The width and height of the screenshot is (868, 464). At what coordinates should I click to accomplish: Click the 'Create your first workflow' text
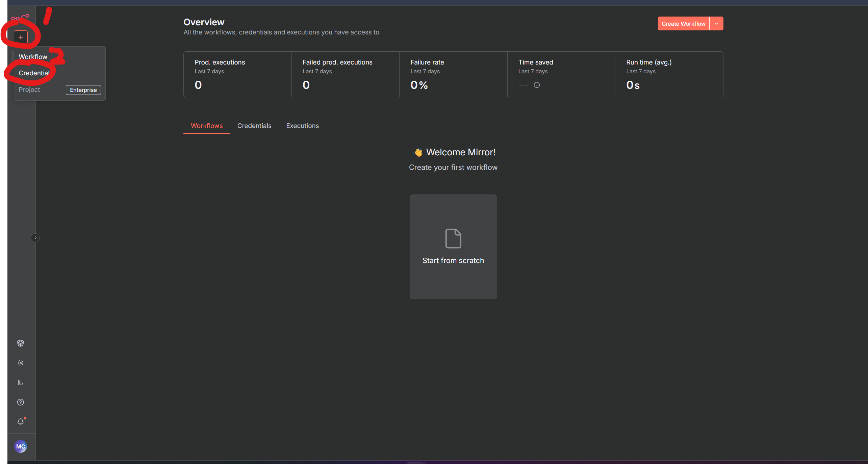point(453,167)
